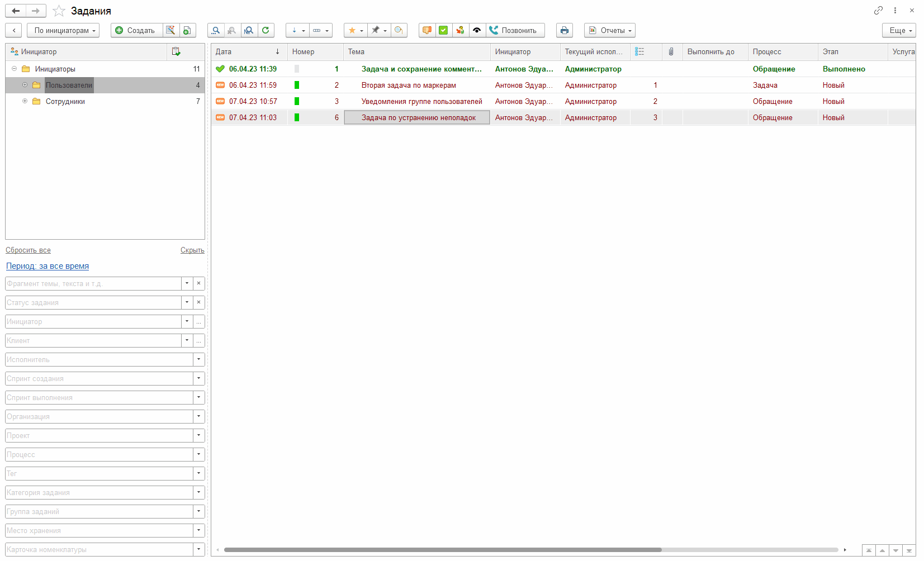Screen dimensions: 924x561
Task: Click the Фрагмент темы search input field
Action: (93, 283)
